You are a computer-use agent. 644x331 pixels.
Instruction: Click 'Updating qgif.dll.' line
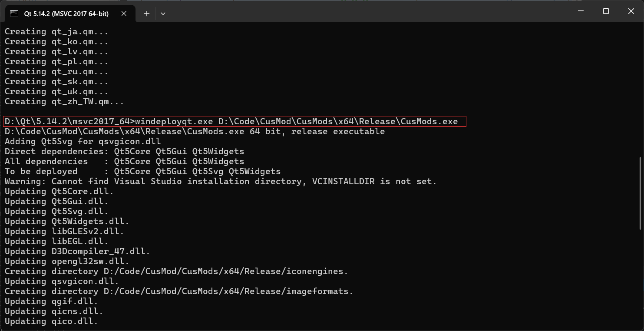[51, 301]
